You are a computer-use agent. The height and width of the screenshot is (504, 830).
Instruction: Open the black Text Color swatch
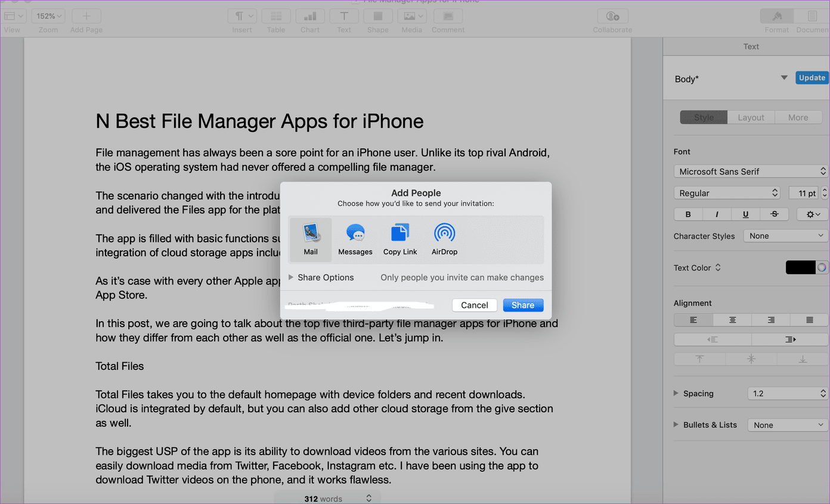pos(800,267)
